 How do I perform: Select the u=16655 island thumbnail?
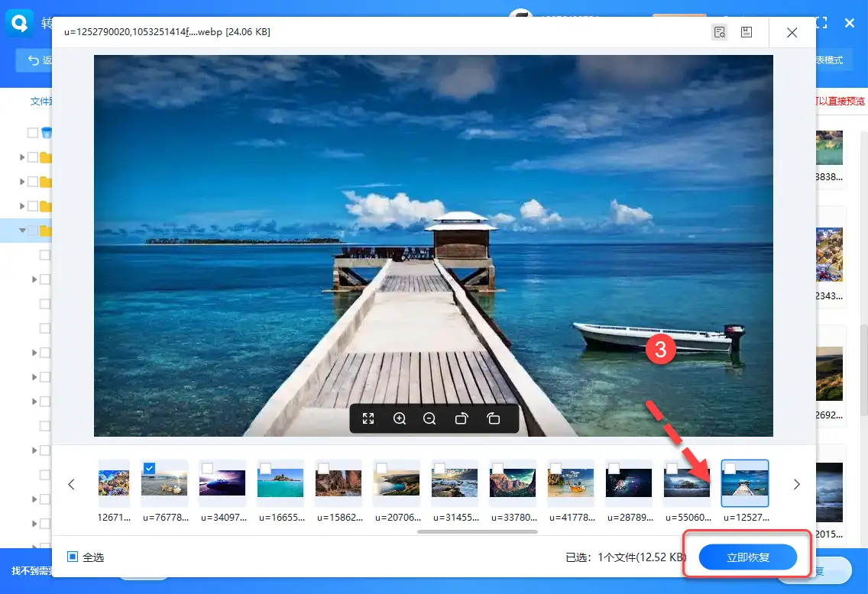[x=280, y=483]
